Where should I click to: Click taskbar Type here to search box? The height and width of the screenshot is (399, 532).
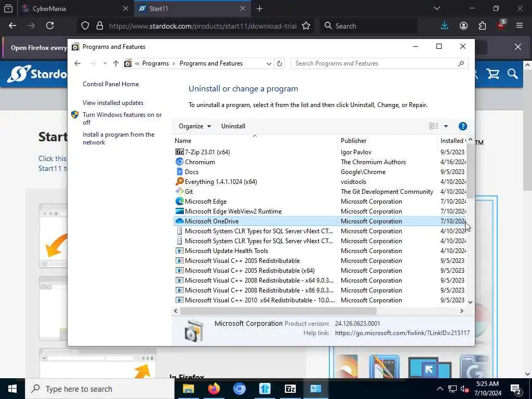tap(100, 389)
